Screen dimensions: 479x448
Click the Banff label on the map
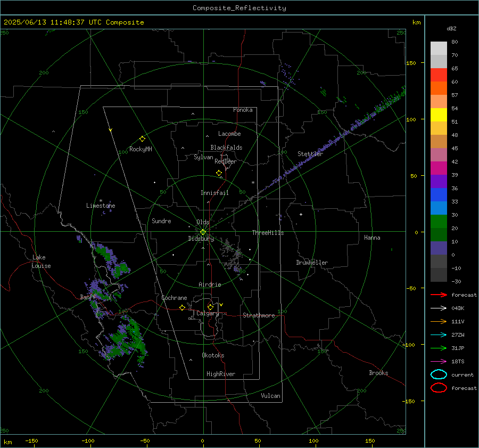88,297
